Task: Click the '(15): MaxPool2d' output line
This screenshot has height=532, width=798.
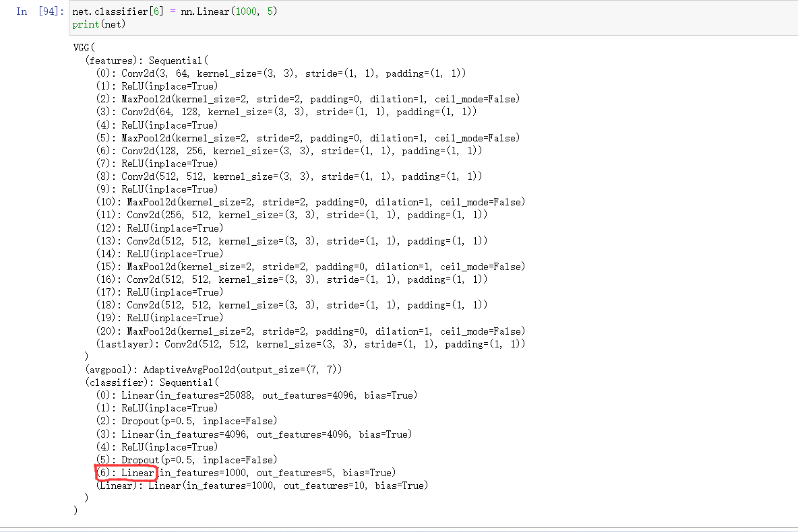Action: 311,267
